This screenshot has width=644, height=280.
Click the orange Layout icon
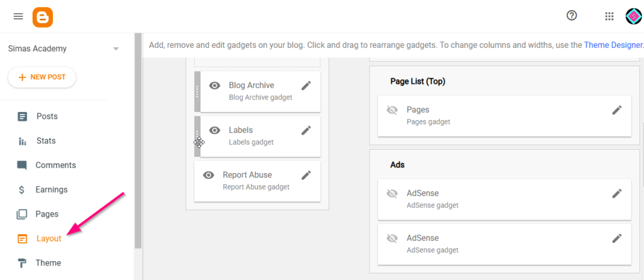pyautogui.click(x=22, y=238)
